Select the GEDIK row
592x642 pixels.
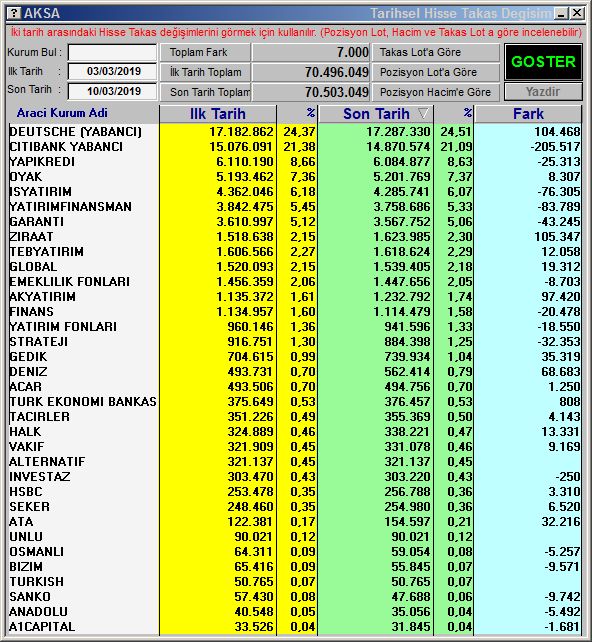(x=295, y=357)
